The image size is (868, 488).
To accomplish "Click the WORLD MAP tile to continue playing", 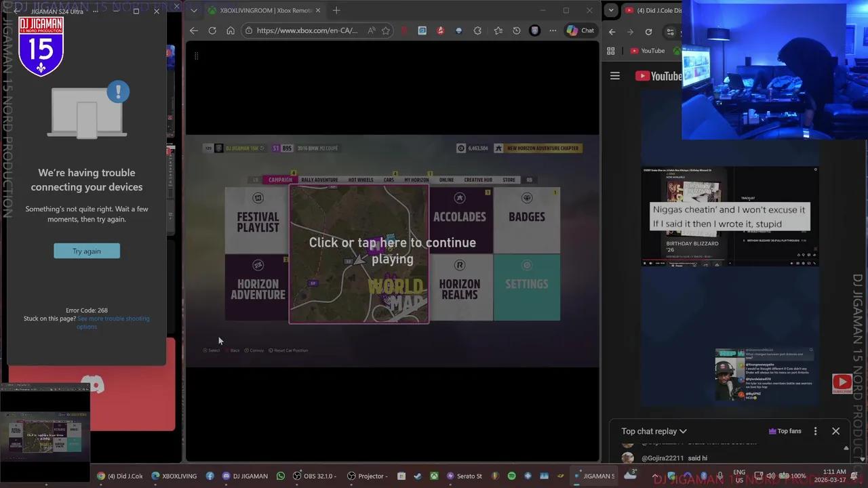I will 359,253.
